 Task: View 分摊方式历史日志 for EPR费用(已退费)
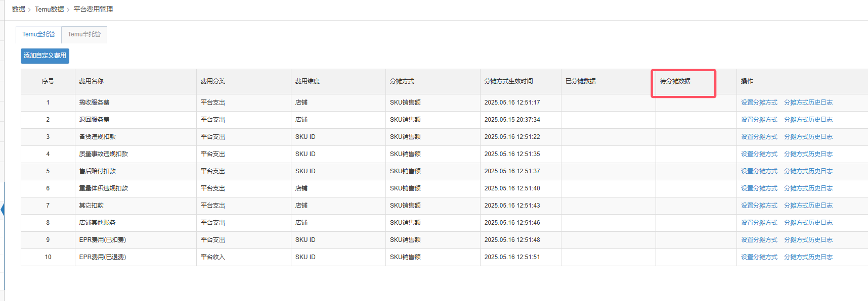(x=808, y=257)
